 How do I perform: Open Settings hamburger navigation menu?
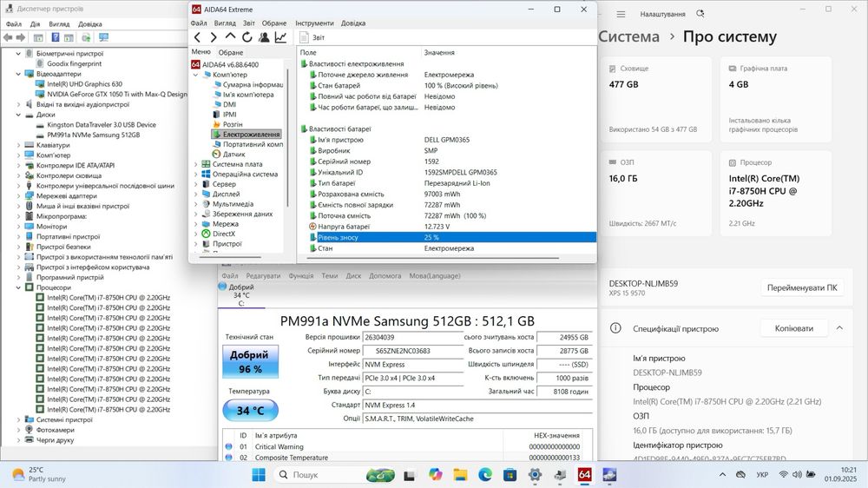pos(621,15)
